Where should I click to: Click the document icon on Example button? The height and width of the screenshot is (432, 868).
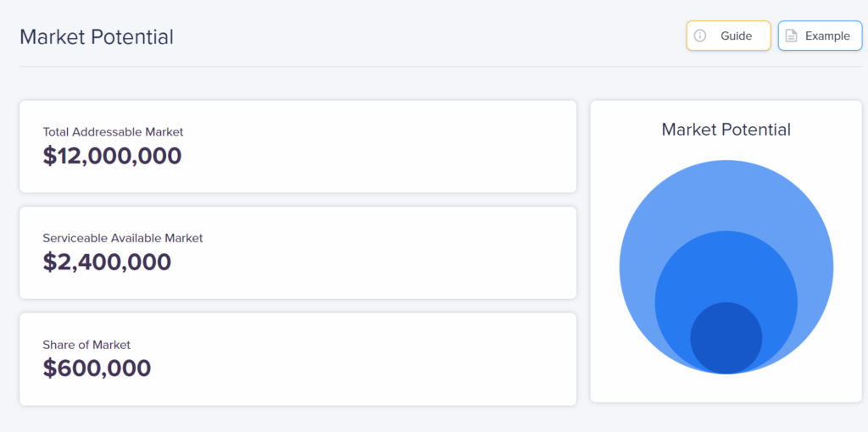coord(791,36)
